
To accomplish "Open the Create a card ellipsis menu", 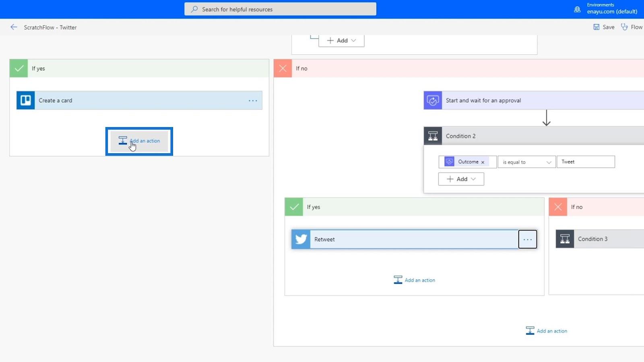I will click(253, 101).
